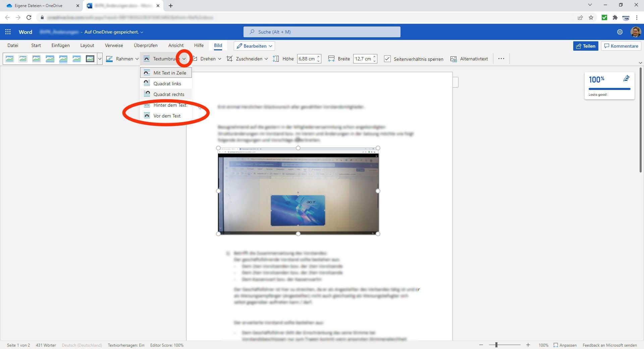Open settings gear in Word header
Viewport: 644px width, 349px height.
(620, 32)
